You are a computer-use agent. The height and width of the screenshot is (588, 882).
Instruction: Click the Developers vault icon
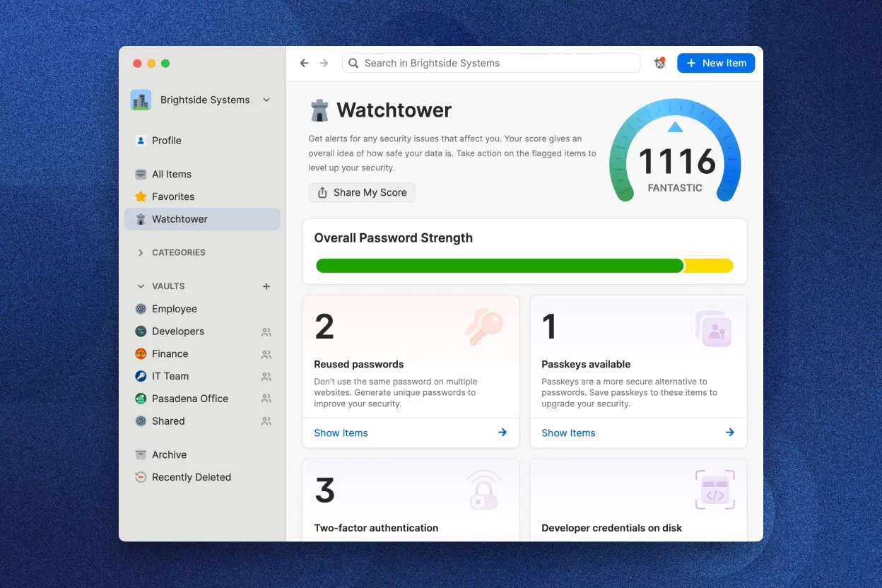[x=141, y=331]
